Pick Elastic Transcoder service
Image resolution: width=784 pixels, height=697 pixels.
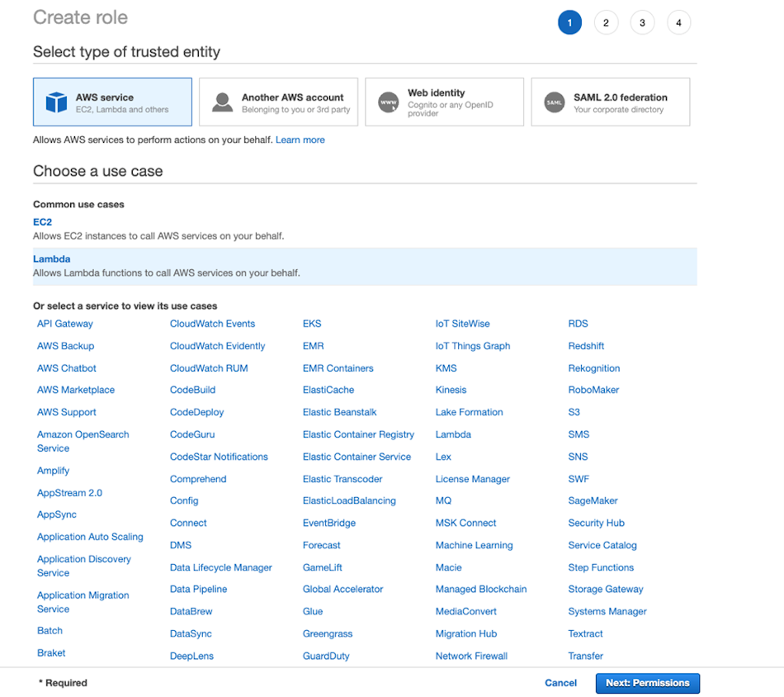click(342, 479)
